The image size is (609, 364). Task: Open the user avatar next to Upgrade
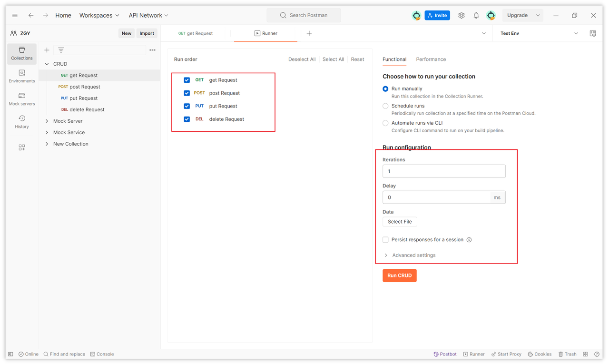click(x=491, y=15)
